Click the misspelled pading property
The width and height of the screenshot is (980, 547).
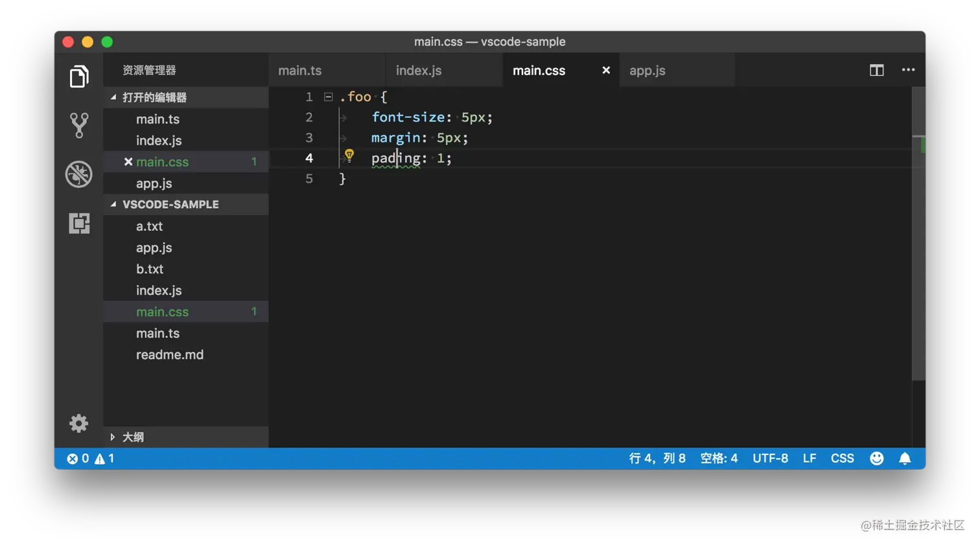(x=395, y=158)
